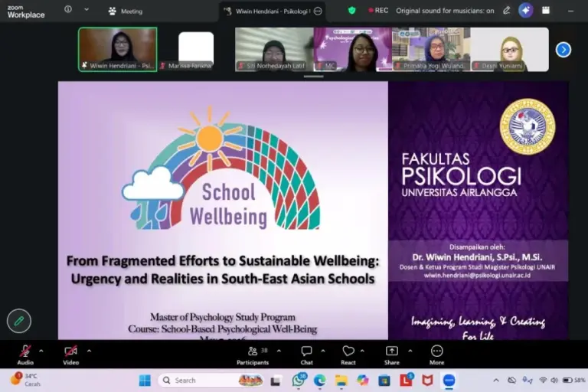
Task: Open WhatsApp from the taskbar
Action: tap(299, 381)
